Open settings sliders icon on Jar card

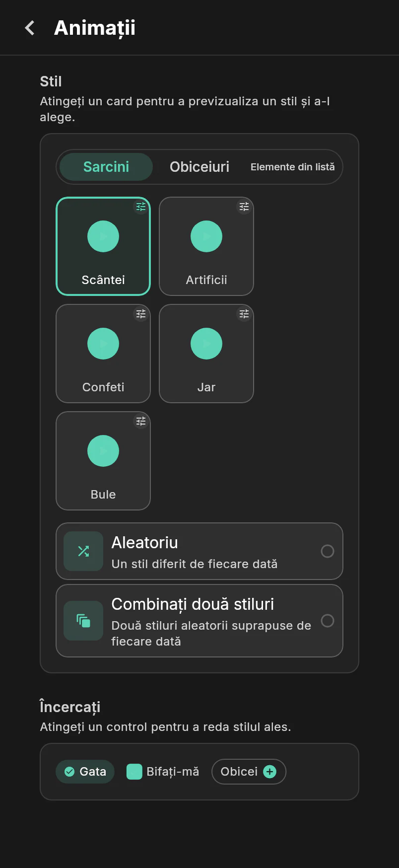coord(244,314)
